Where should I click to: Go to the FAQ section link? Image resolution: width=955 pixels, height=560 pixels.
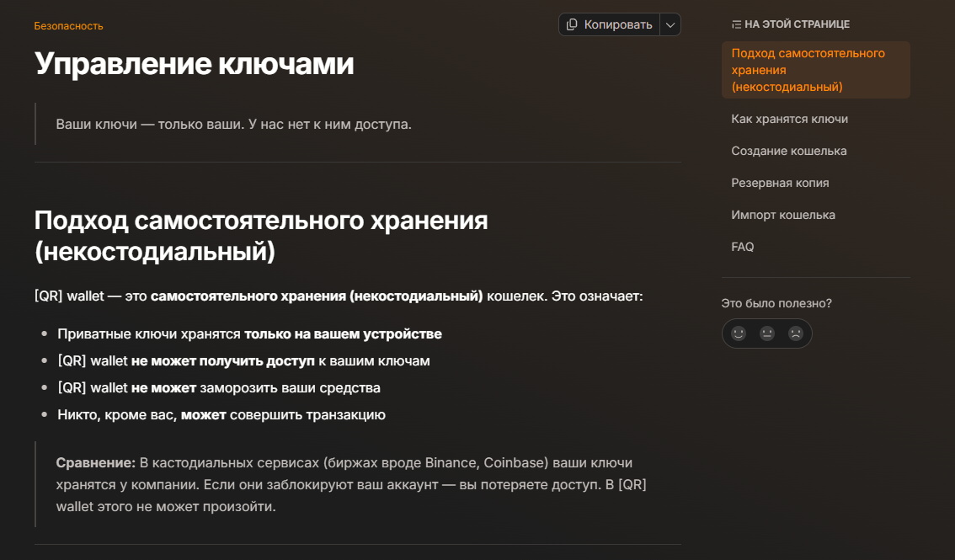(743, 247)
